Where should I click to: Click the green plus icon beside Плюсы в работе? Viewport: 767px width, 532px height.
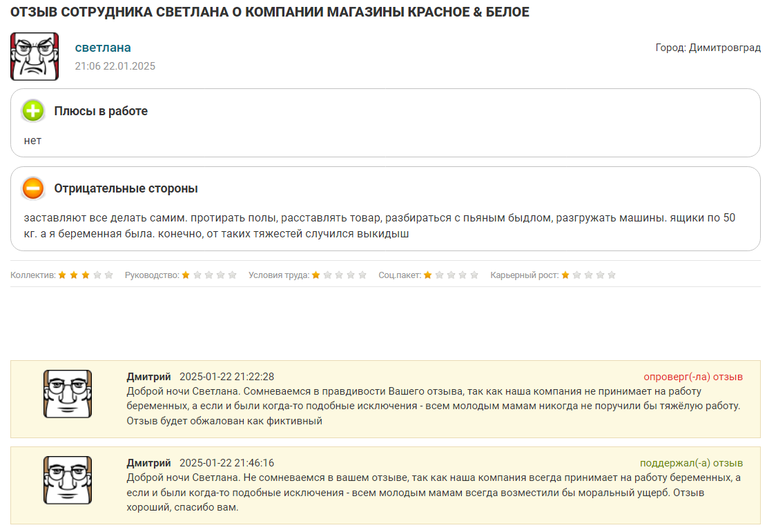pyautogui.click(x=33, y=111)
